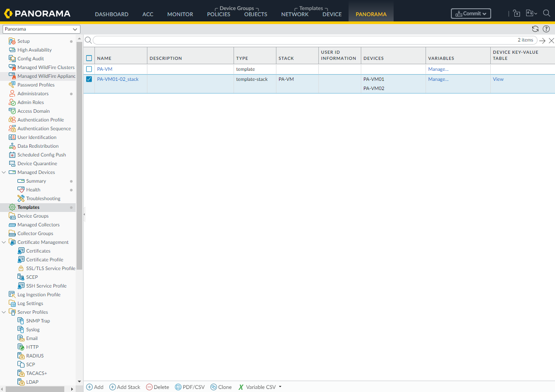The image size is (555, 392).
Task: Click the Add button at bottom
Action: (x=95, y=387)
